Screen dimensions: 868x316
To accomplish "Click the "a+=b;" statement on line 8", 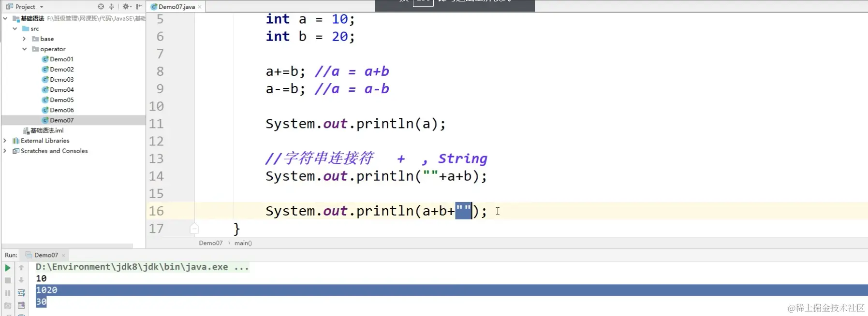I will (x=285, y=72).
